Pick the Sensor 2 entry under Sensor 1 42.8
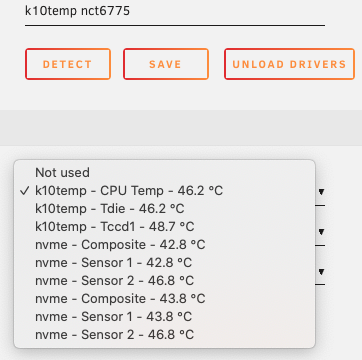The width and height of the screenshot is (362, 360). [x=164, y=281]
